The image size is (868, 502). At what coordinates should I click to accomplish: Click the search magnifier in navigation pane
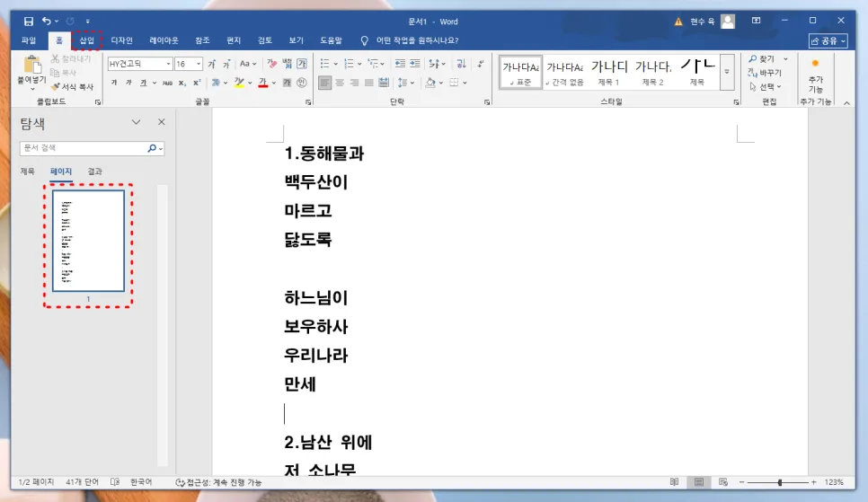(152, 148)
